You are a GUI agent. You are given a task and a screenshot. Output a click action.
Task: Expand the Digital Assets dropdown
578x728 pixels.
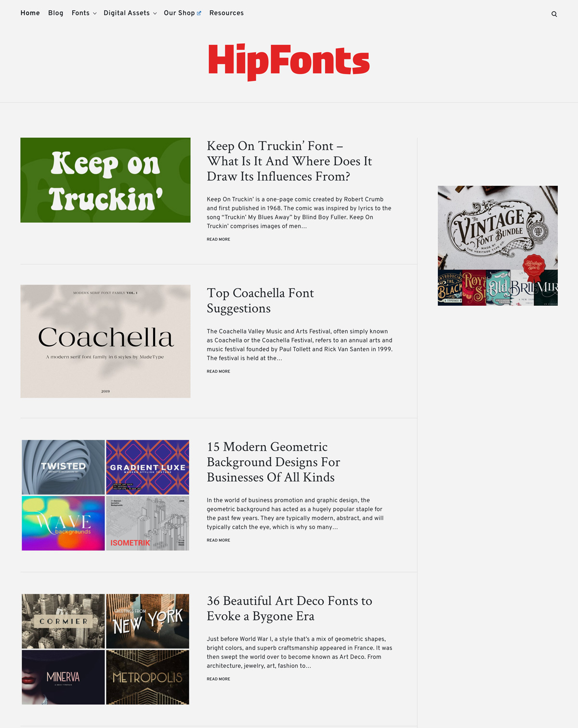(x=130, y=13)
